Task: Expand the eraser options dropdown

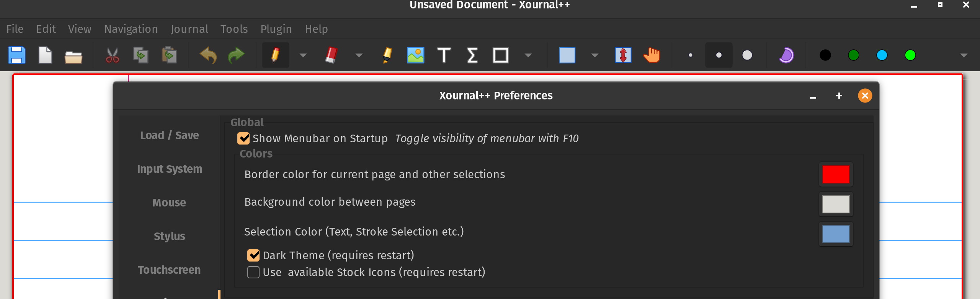Action: [x=358, y=55]
